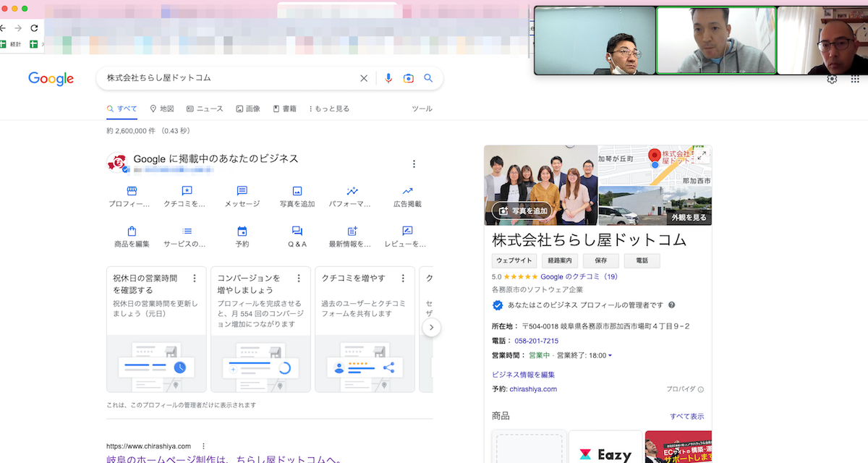868x463 pixels.
Task: Click the help icon beside the profile manager notice
Action: point(671,305)
